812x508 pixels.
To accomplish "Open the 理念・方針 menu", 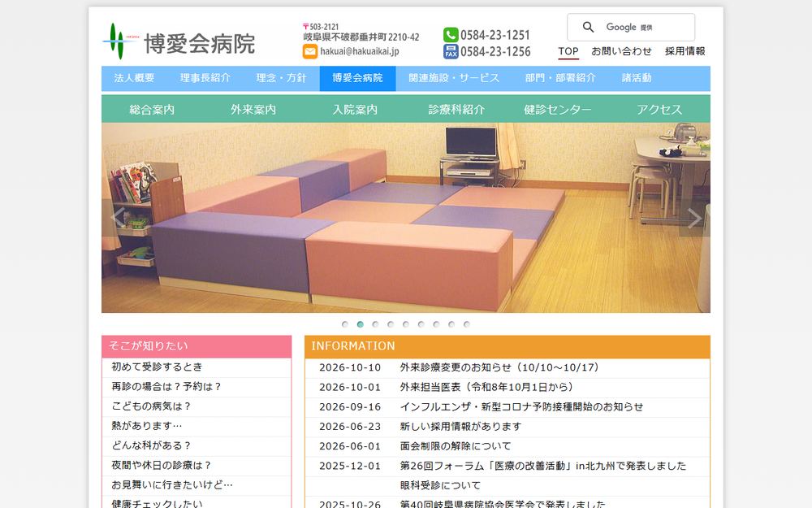I will click(281, 78).
